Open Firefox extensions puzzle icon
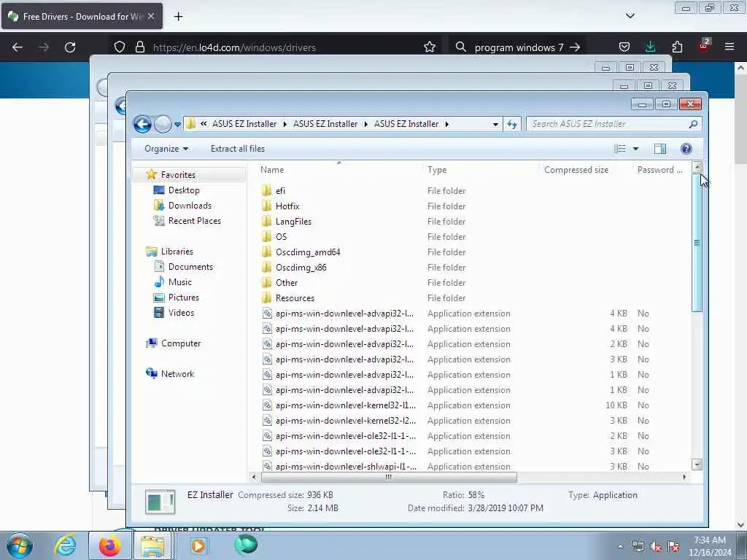 (677, 47)
